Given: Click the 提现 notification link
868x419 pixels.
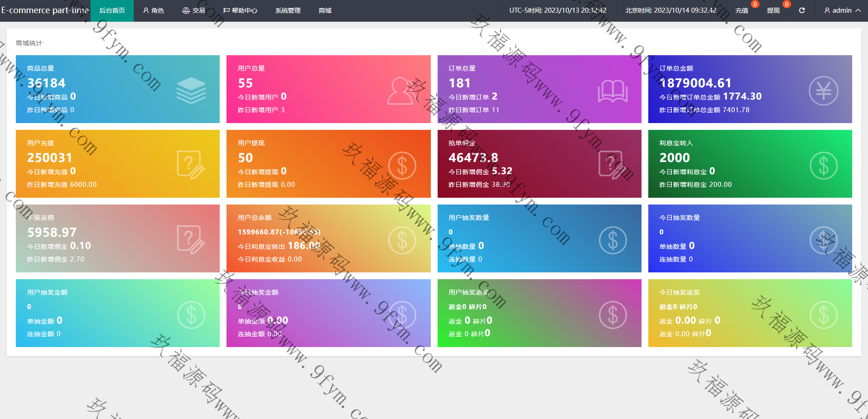Looking at the screenshot, I should pyautogui.click(x=773, y=10).
